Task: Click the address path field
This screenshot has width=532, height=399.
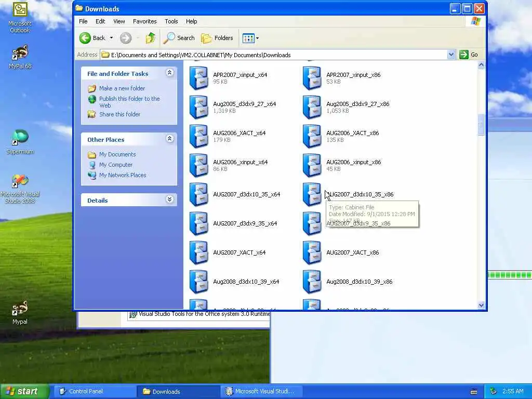Action: (x=274, y=55)
